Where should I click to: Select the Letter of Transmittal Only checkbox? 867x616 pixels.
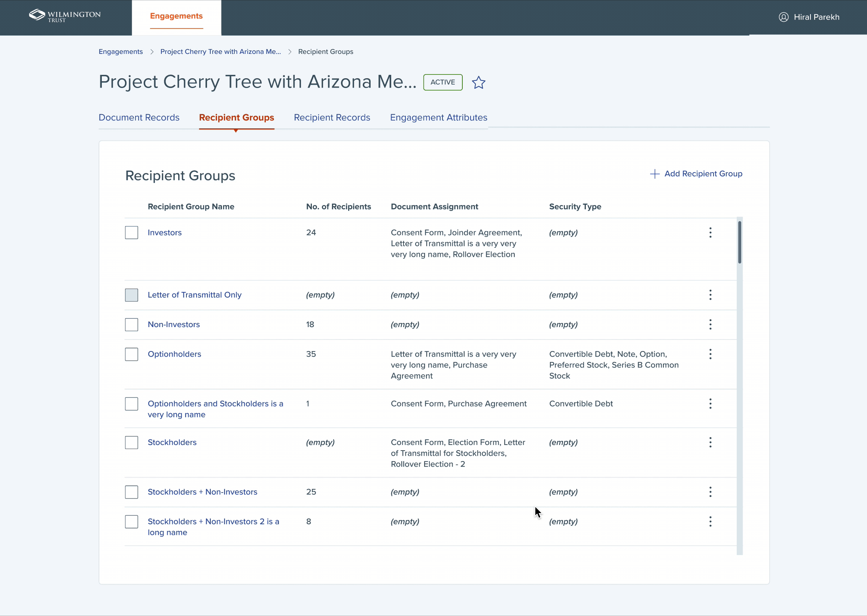[132, 295]
